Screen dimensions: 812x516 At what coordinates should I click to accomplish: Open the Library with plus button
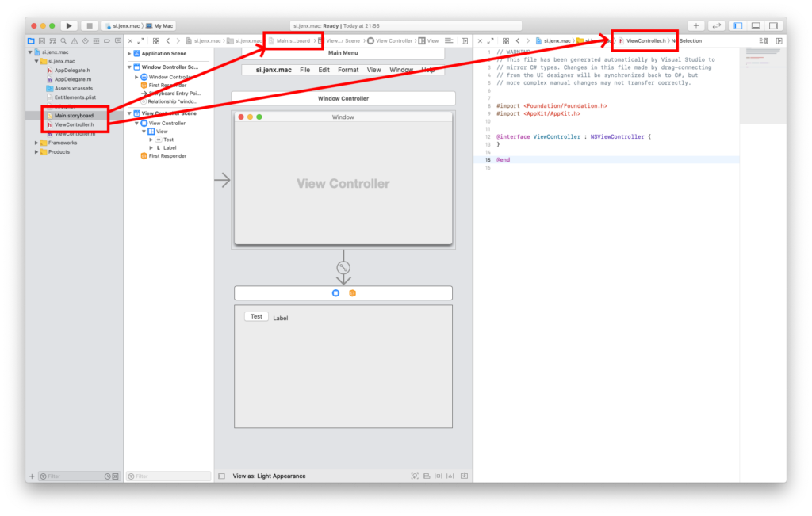point(696,26)
